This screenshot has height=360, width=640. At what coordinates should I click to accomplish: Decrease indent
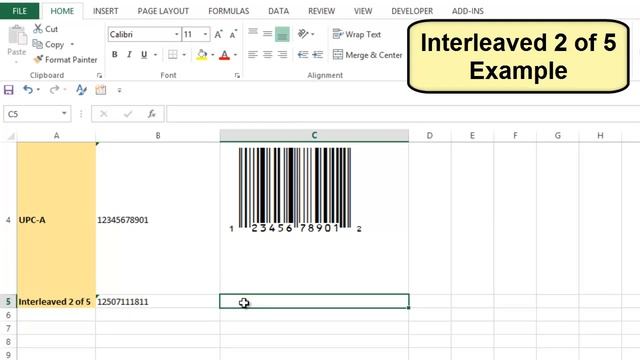[x=302, y=54]
